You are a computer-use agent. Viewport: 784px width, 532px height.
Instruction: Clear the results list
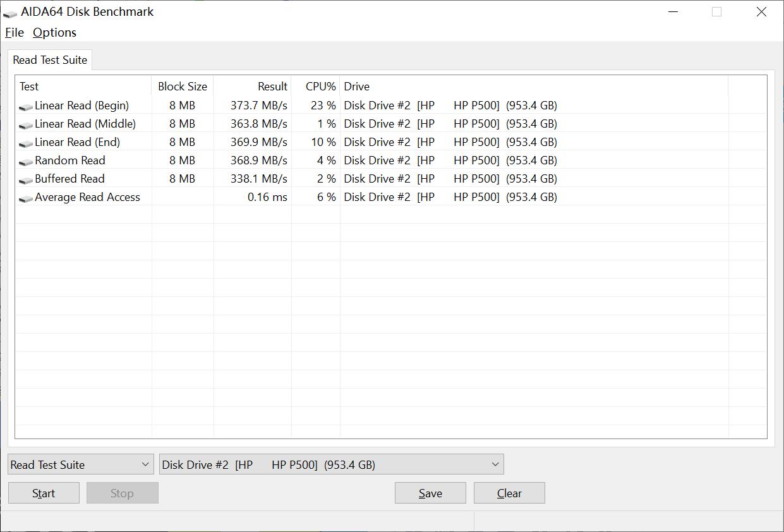(x=509, y=493)
